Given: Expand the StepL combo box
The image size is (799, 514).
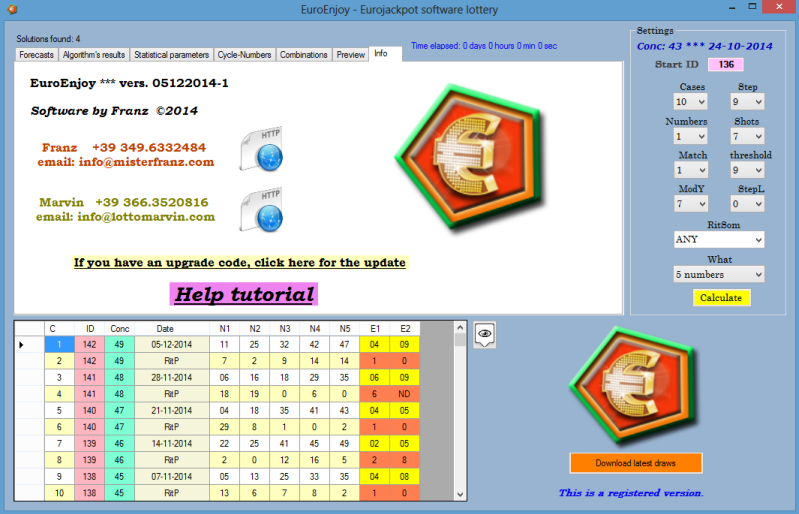Looking at the screenshot, I should (x=747, y=204).
